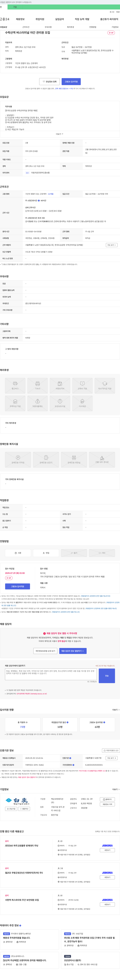Screen dimensions: 120x980
Task: Click the 장애인용 승강기 facility icon
Action: (x=46, y=460)
